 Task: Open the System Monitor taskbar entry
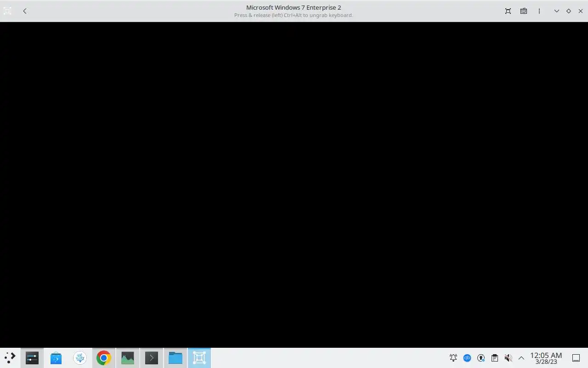click(128, 358)
